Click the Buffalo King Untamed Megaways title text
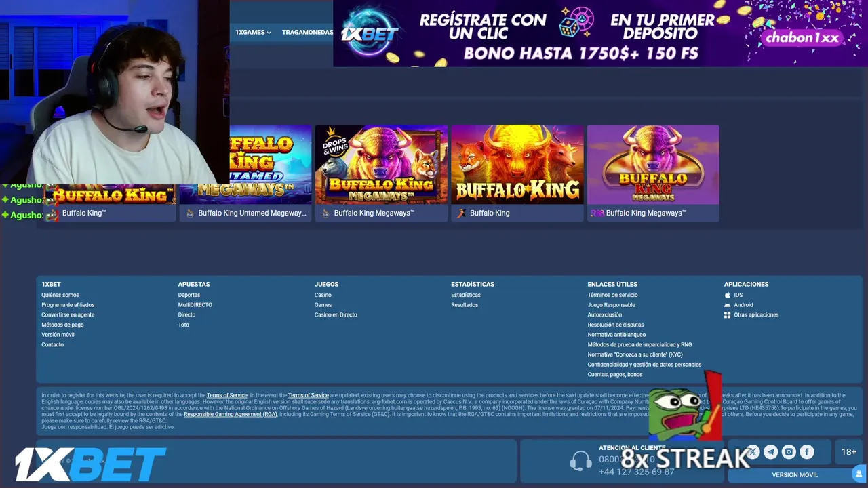The width and height of the screenshot is (868, 488). click(x=252, y=213)
